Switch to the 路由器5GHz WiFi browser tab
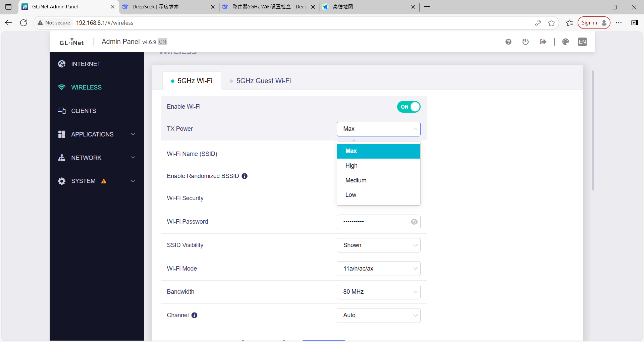Image resolution: width=644 pixels, height=342 pixels. (269, 7)
